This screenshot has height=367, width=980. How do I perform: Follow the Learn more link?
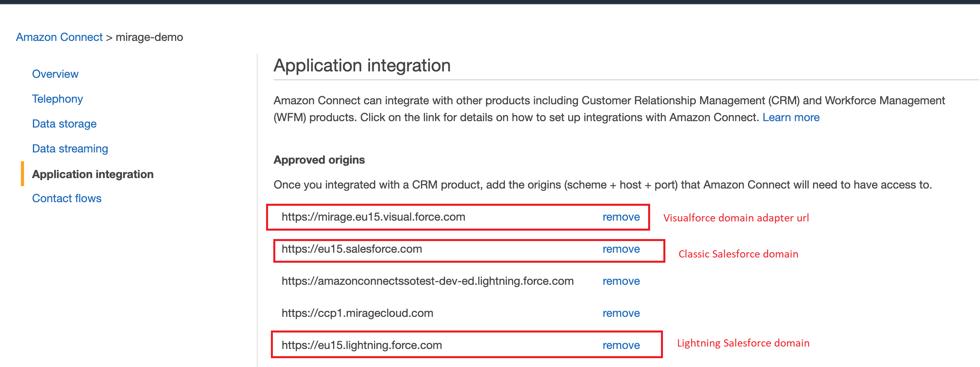coord(791,118)
